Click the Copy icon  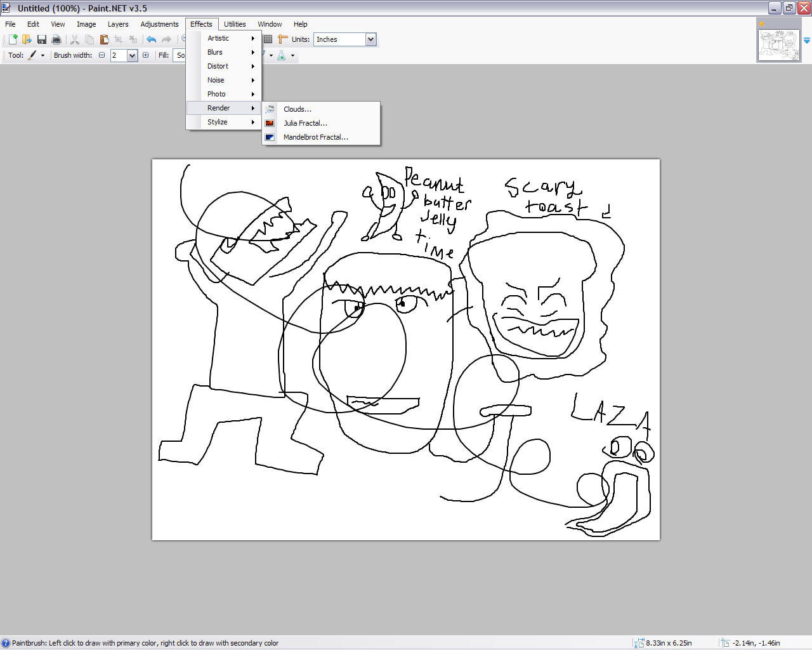pyautogui.click(x=89, y=39)
